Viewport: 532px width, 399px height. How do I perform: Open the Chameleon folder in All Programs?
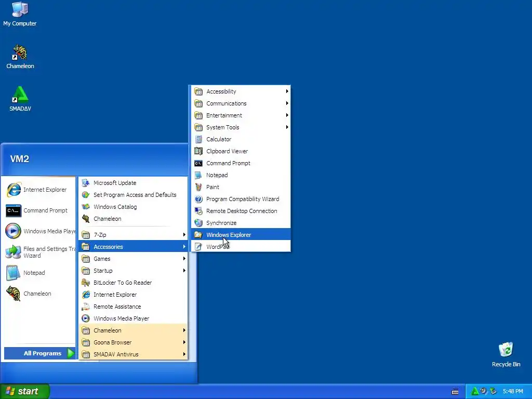133,330
